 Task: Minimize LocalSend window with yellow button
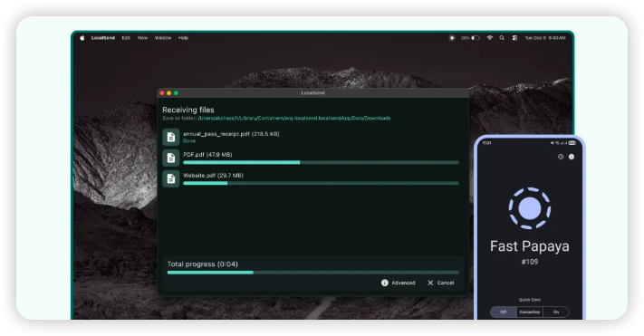pyautogui.click(x=168, y=93)
